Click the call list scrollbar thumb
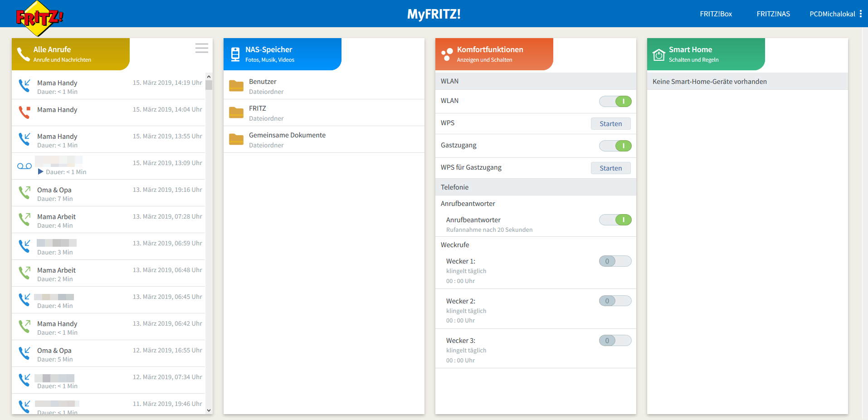The image size is (868, 420). point(209,85)
